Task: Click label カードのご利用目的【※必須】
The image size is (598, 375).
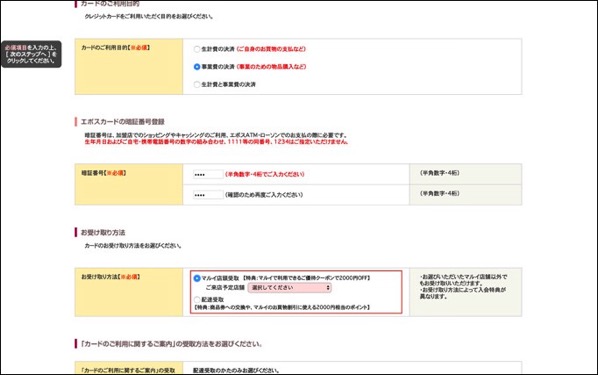Action: (116, 48)
